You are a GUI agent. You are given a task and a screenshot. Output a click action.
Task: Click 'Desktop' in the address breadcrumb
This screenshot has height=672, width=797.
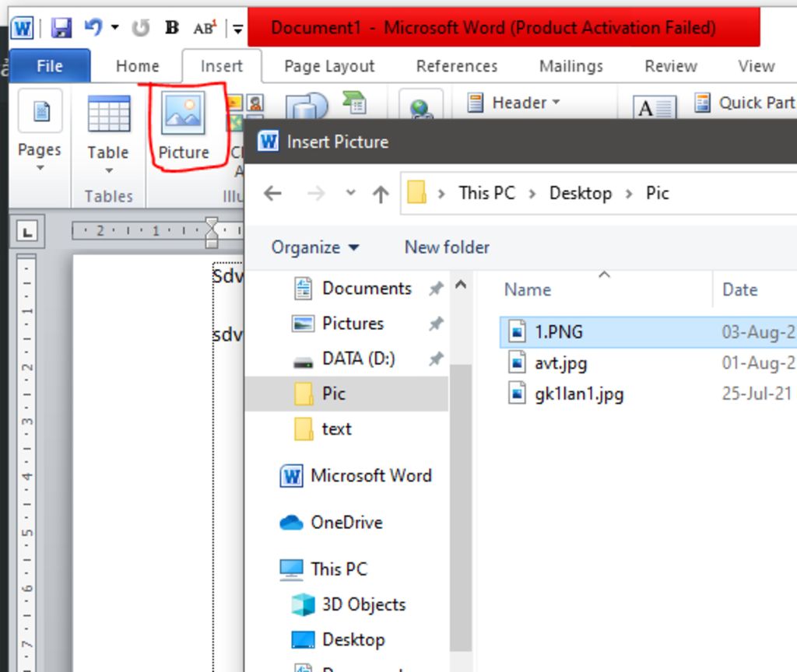(581, 193)
